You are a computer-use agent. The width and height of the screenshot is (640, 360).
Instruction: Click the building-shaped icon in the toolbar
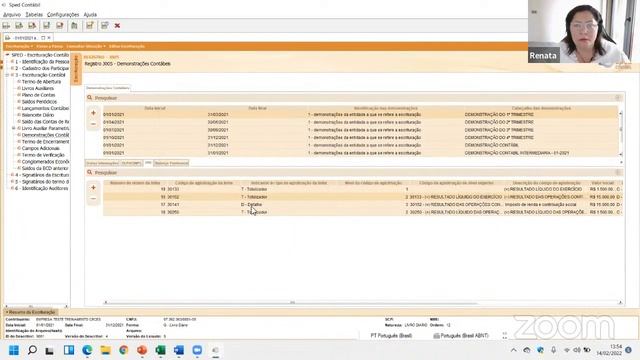point(74,26)
